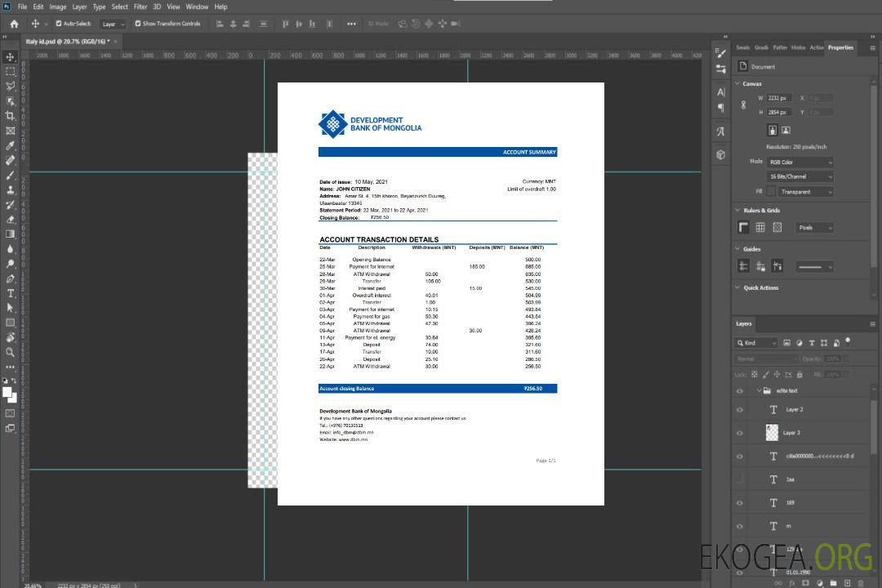Select the Rectangle shape tool

click(10, 323)
